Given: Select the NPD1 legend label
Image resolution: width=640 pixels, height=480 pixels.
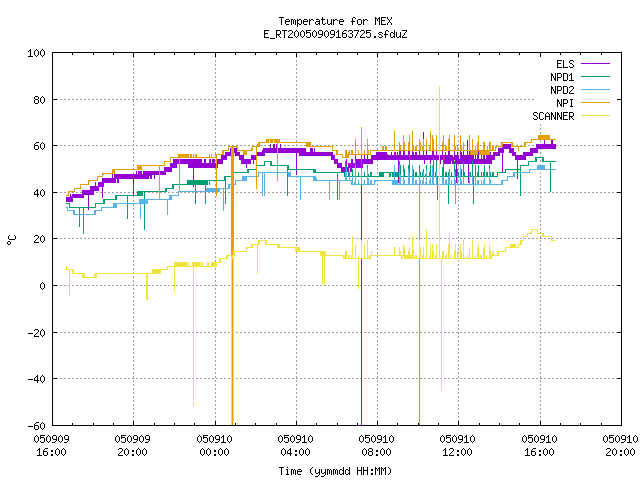Looking at the screenshot, I should point(562,77).
